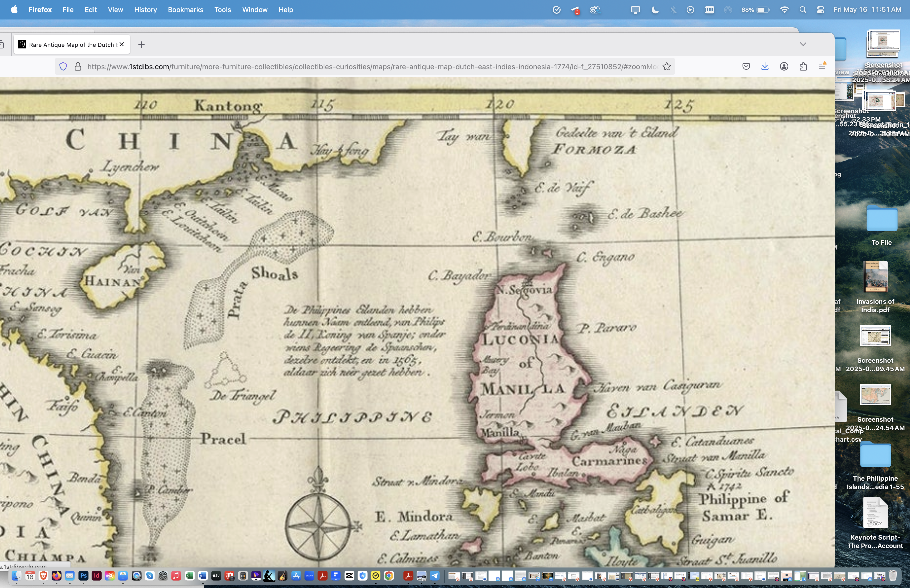Open Mail from the dock
The width and height of the screenshot is (910, 588).
tap(70, 576)
